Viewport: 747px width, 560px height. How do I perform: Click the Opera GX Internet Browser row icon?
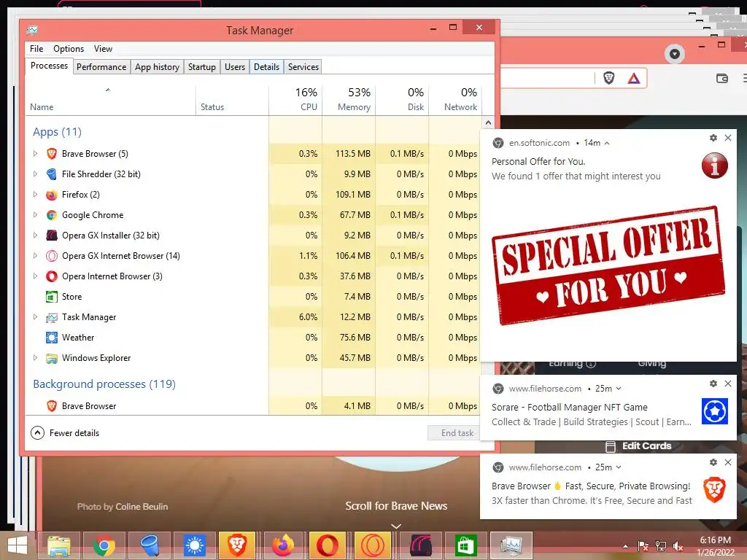point(52,256)
